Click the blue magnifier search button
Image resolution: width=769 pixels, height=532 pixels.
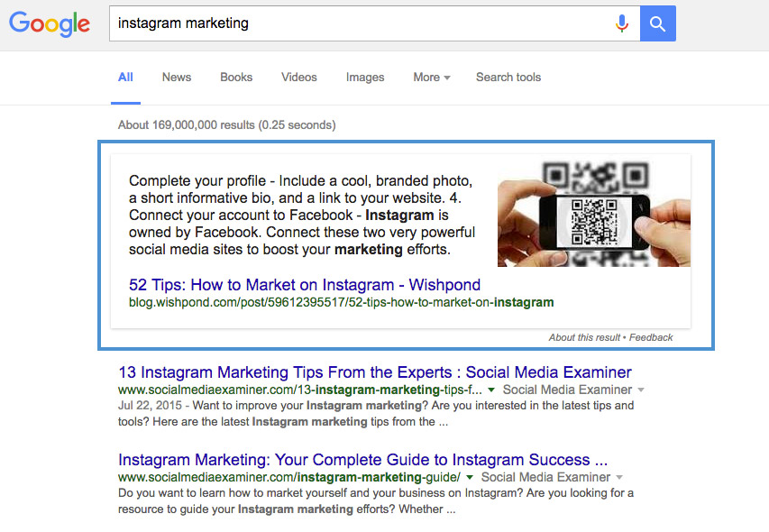[x=658, y=23]
